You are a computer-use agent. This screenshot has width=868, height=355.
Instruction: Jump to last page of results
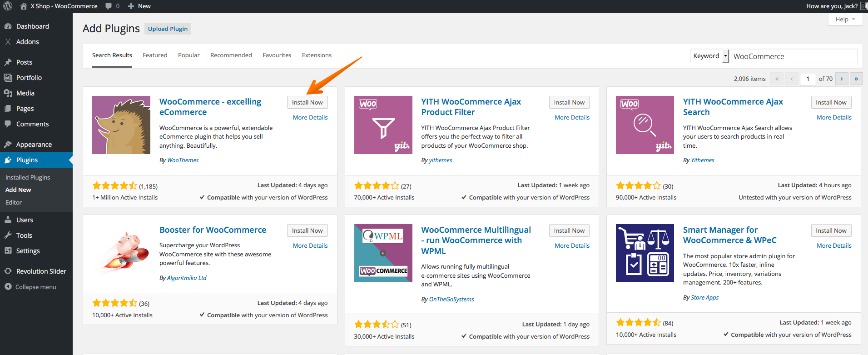click(856, 79)
